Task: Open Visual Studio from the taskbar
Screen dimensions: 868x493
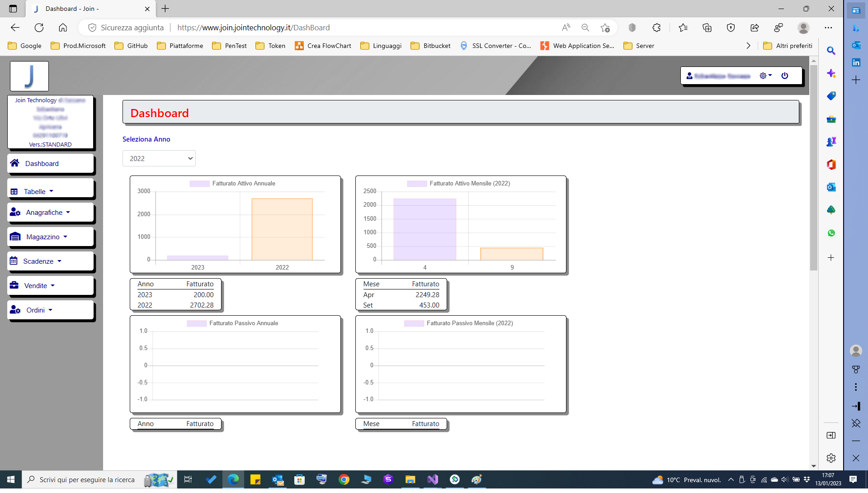Action: [433, 479]
